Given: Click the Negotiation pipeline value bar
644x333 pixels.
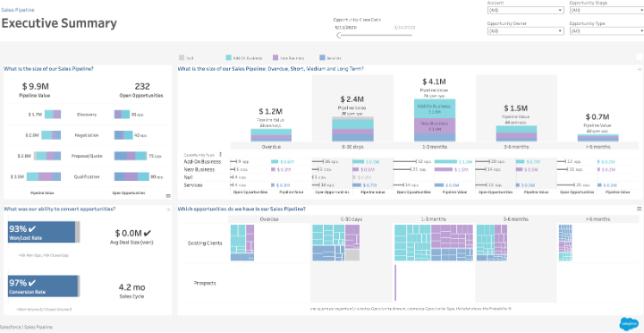Looking at the screenshot, I should [51, 135].
